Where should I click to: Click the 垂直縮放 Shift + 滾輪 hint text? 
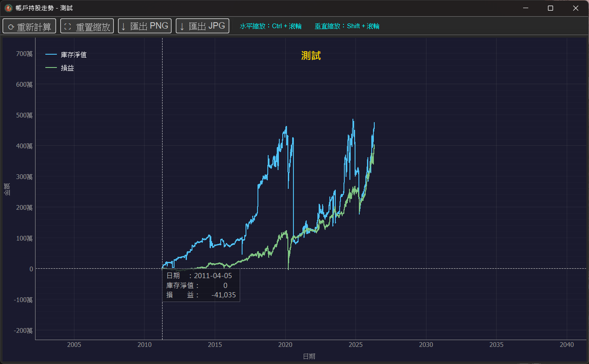pos(347,26)
